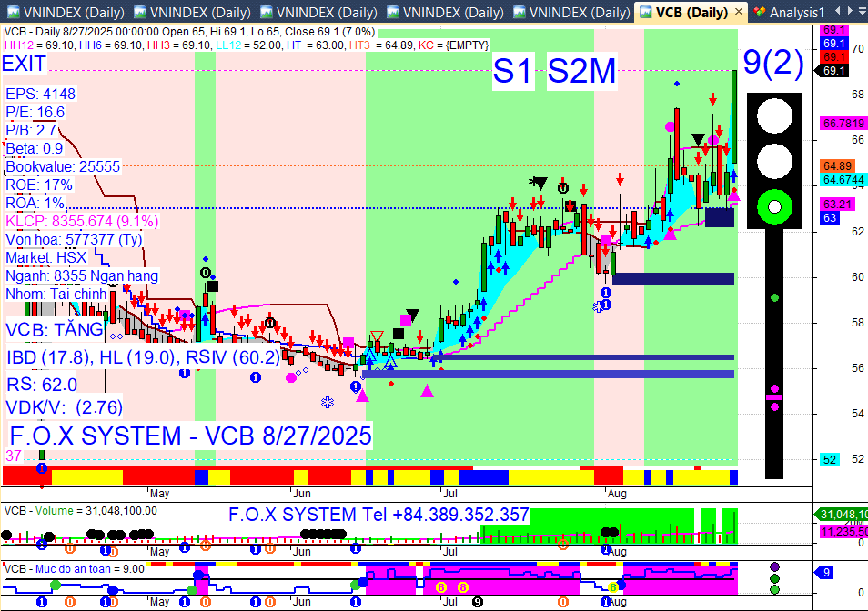This screenshot has width=868, height=611.
Task: Click the Jun label on main price axis
Action: [x=302, y=493]
